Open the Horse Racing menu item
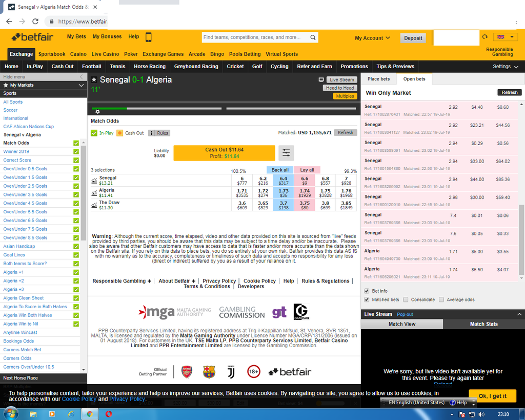 coord(150,66)
